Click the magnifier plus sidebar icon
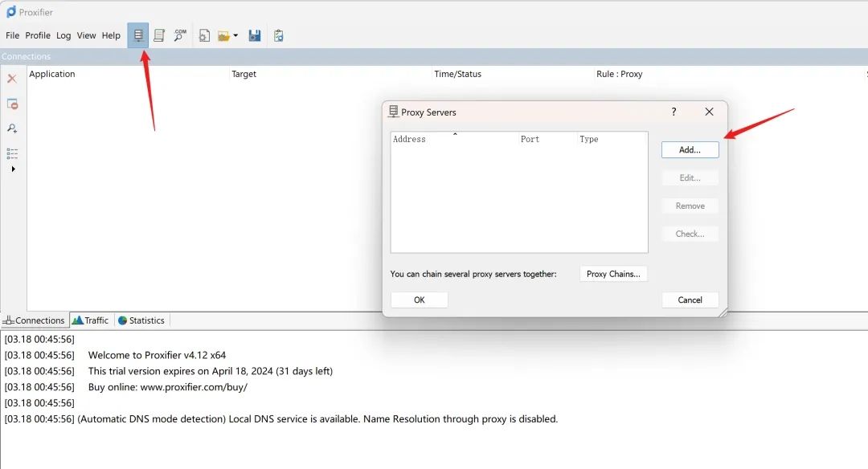Viewport: 868px width, 469px height. click(x=12, y=128)
